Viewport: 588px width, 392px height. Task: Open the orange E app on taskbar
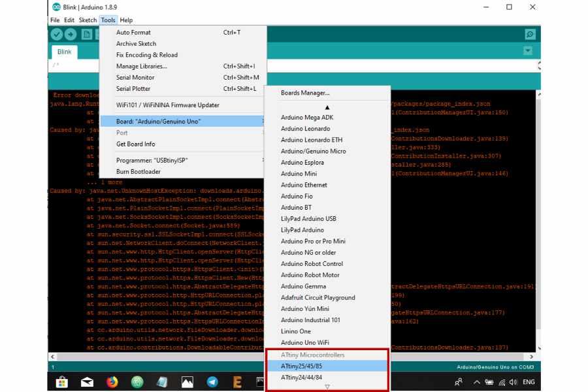pyautogui.click(x=237, y=382)
